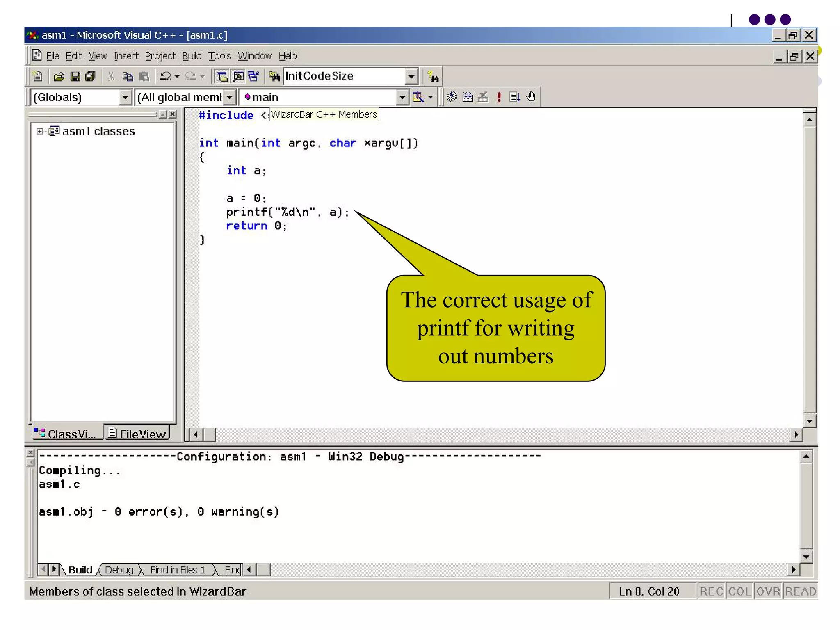
Task: Click the Execute Program exclamation icon
Action: click(x=499, y=97)
